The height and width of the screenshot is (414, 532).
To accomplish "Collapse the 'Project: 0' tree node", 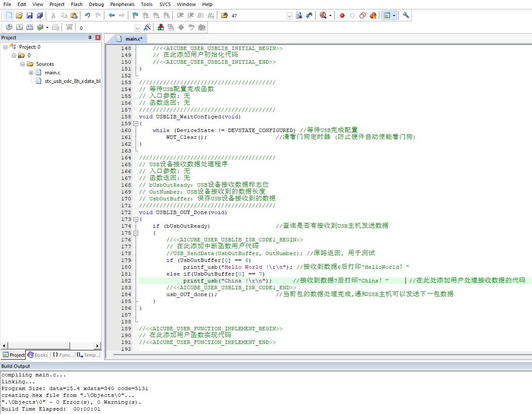I will [5, 47].
